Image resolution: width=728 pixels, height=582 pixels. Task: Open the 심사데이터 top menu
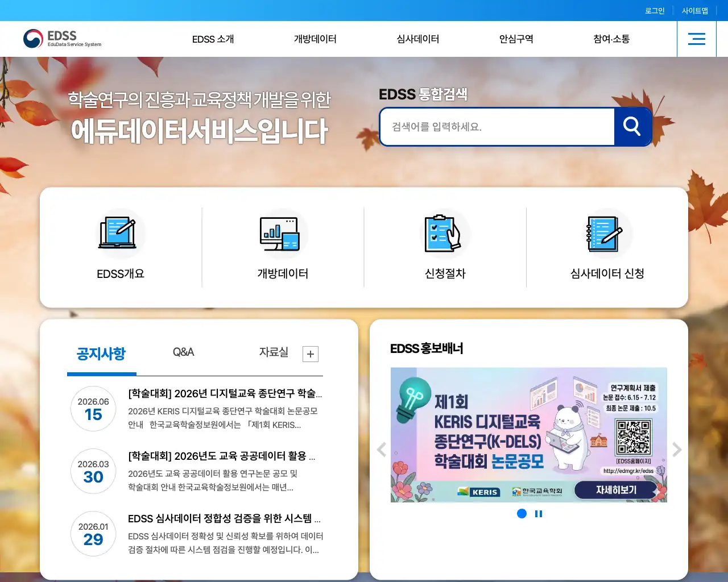click(418, 39)
